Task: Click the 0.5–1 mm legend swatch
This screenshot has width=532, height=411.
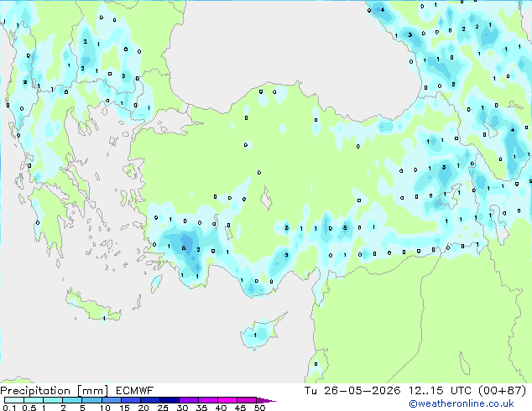Action: [34, 400]
